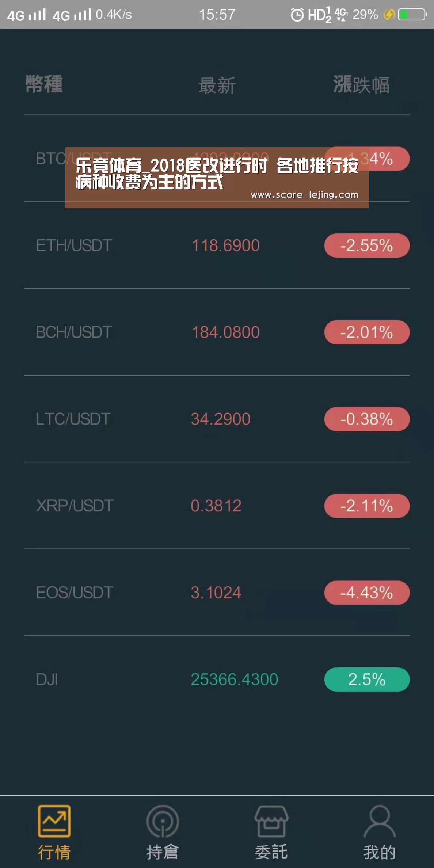434x868 pixels.
Task: Tap the green 2.5% DJI badge
Action: tap(367, 679)
